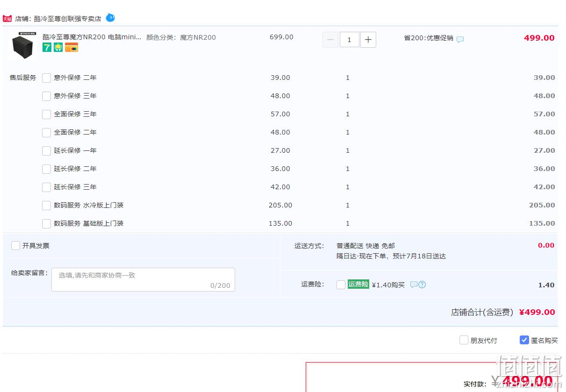Screen dimensions: 566x392
Task: Decrease quantity with the minus button
Action: [x=330, y=40]
